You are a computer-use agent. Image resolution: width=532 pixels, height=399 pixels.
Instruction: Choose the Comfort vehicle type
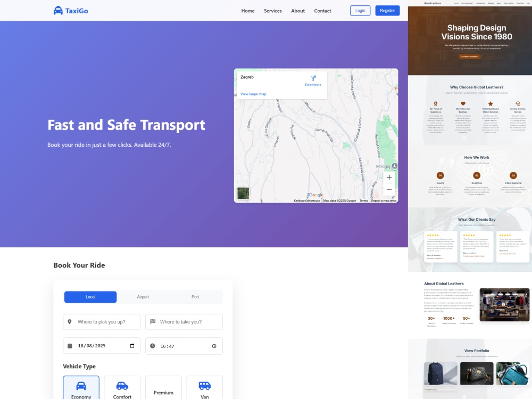[x=122, y=387]
